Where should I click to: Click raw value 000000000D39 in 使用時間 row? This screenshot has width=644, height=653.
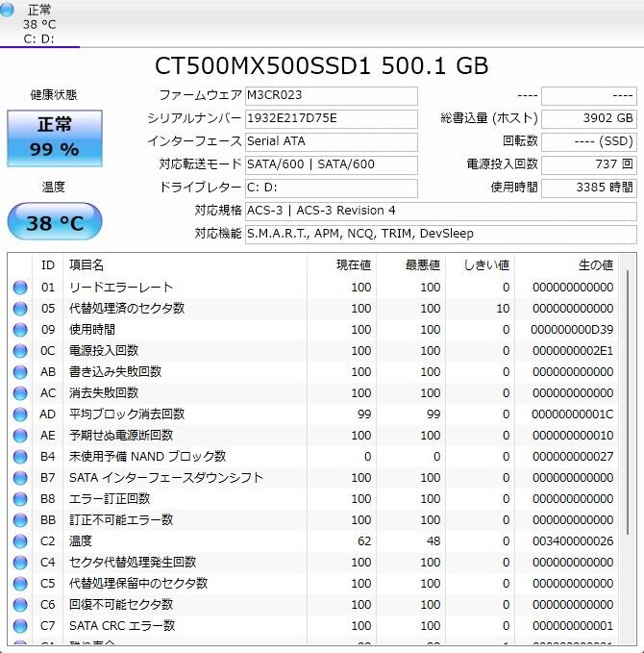tap(572, 330)
